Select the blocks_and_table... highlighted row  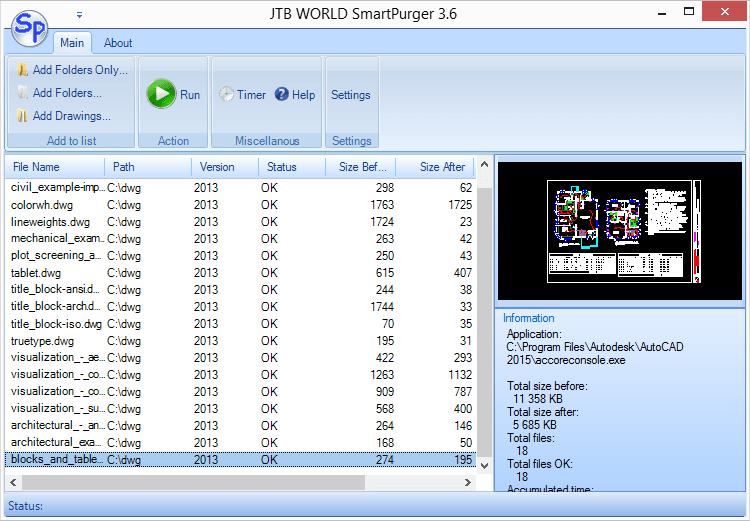tap(241, 459)
